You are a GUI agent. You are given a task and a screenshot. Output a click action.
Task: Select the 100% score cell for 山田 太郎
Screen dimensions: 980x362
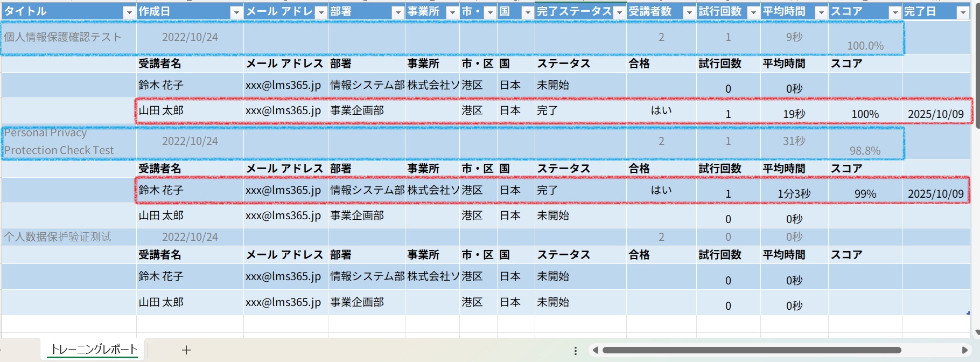point(865,110)
